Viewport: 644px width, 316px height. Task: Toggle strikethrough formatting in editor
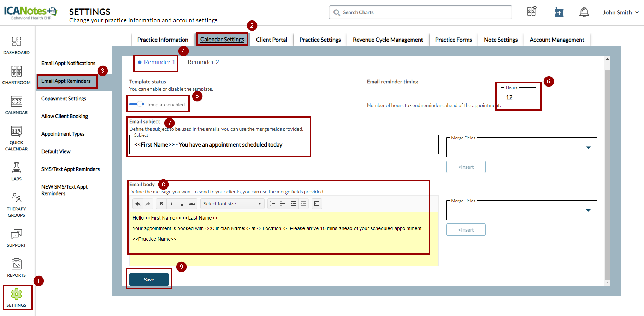(192, 204)
